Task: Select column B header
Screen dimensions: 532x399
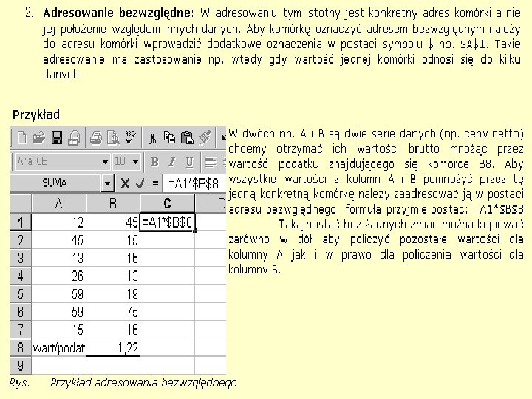Action: [113, 203]
